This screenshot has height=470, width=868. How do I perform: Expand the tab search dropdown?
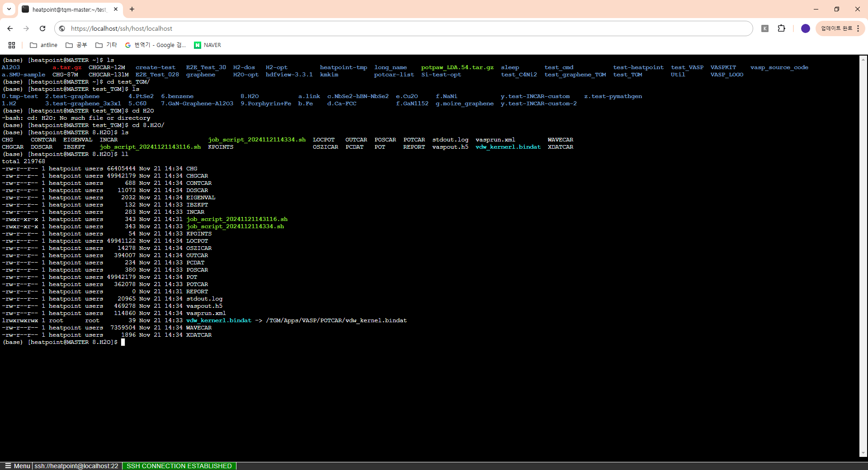coord(9,9)
